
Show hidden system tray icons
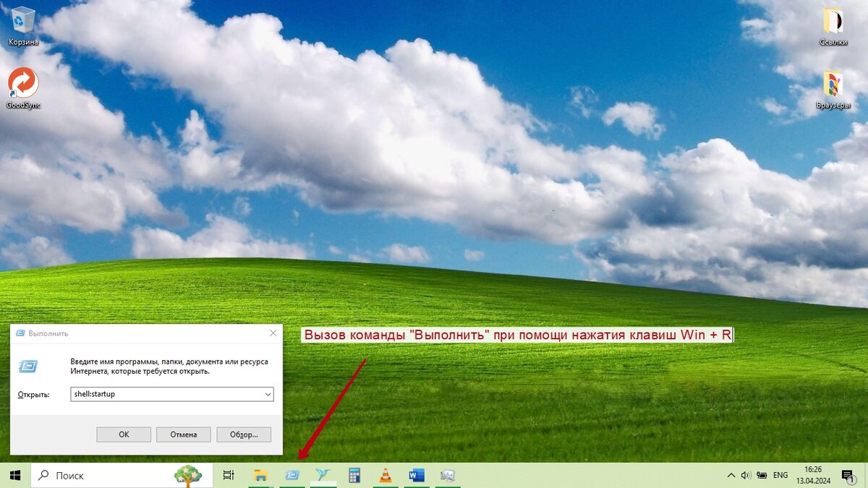(x=731, y=475)
